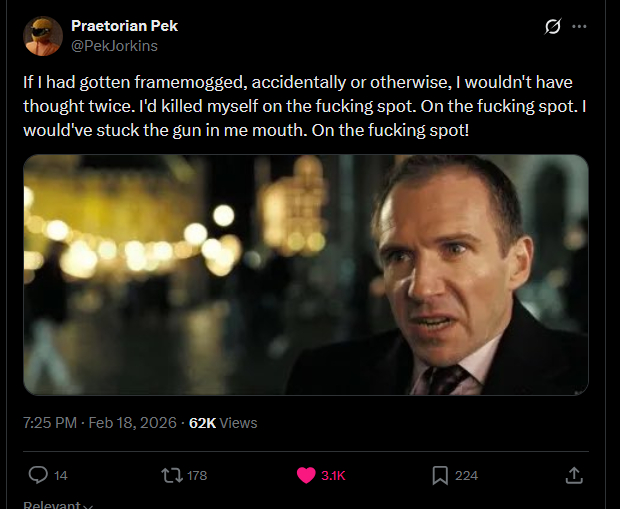Open the three-dot more options menu
This screenshot has width=620, height=509.
point(579,27)
